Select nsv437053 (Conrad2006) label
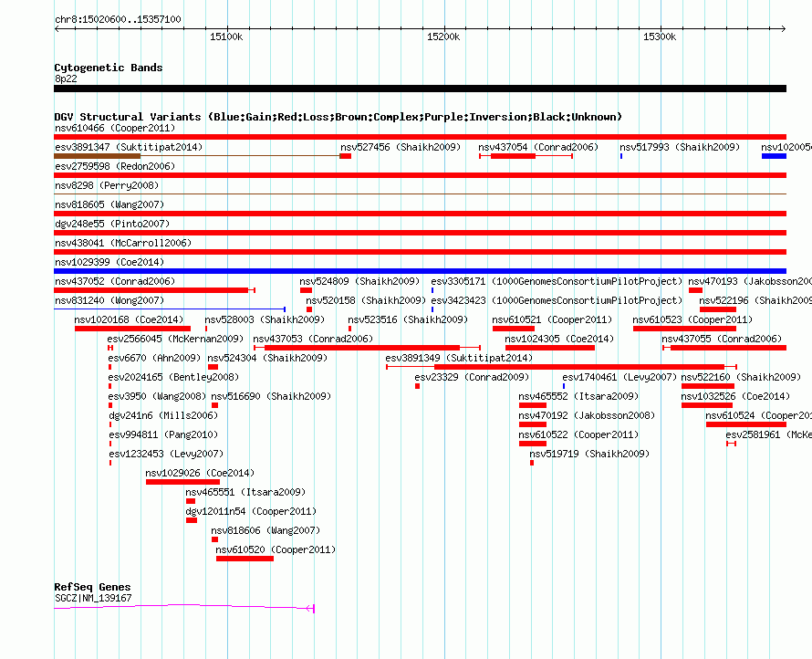This screenshot has height=659, width=812. pos(313,339)
